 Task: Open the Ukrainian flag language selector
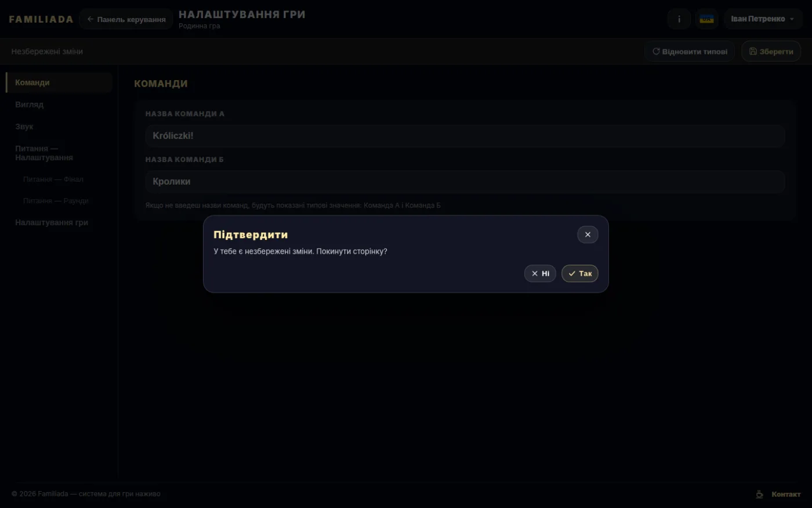point(707,19)
